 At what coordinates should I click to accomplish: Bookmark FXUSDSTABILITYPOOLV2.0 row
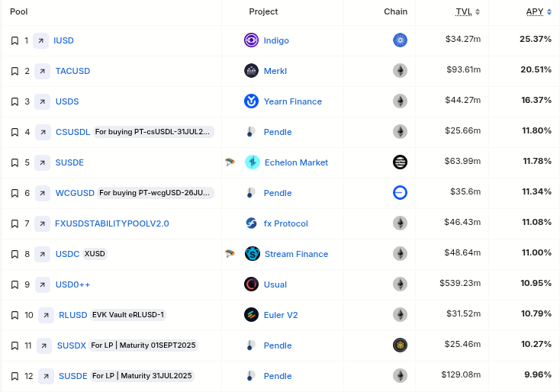[14, 224]
